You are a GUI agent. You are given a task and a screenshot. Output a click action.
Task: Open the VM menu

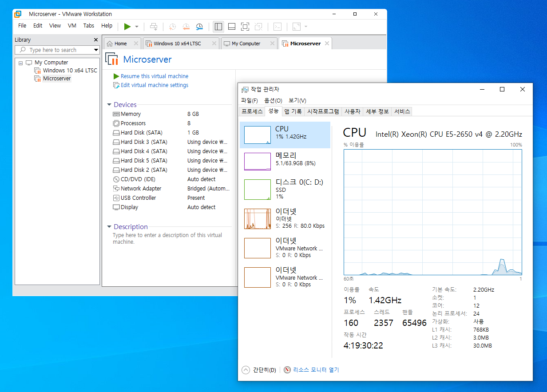coord(72,26)
